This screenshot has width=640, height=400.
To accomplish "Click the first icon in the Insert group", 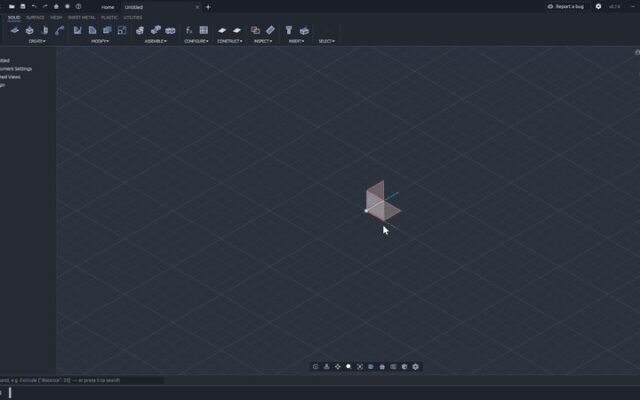I will [x=289, y=30].
